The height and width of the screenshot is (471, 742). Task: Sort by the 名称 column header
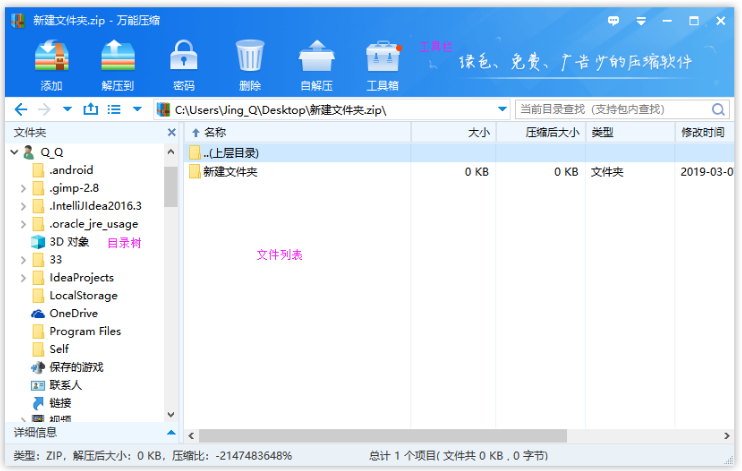point(214,132)
